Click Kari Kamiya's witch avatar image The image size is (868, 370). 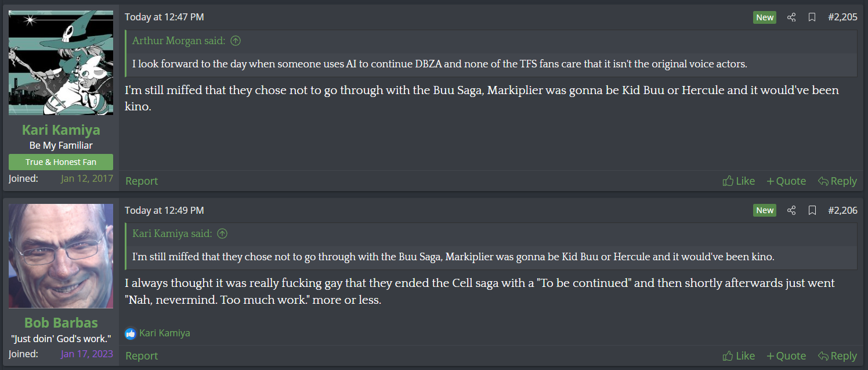[x=61, y=63]
